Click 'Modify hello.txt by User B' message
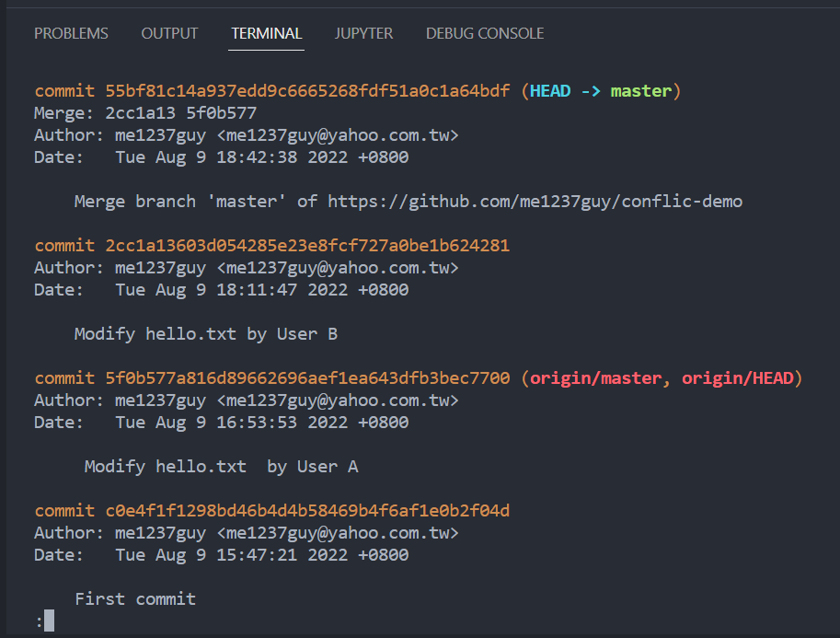The image size is (840, 638). (x=206, y=334)
